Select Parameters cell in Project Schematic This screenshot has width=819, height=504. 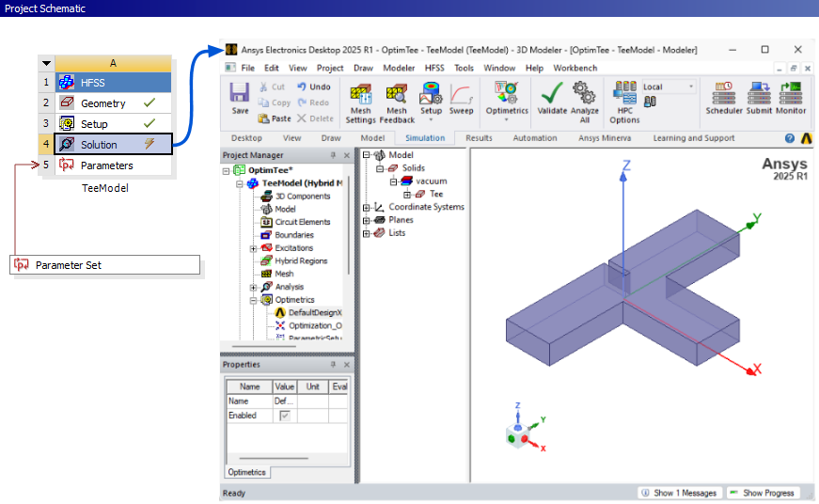coord(114,165)
